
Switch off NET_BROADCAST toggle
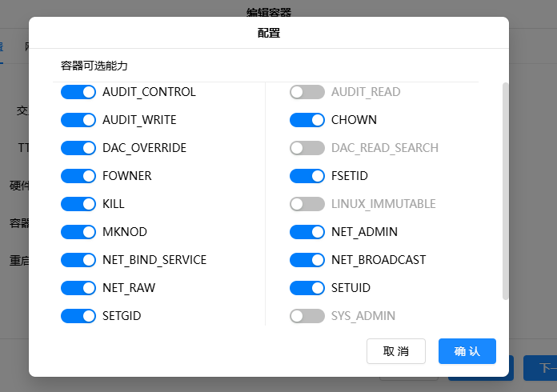307,260
